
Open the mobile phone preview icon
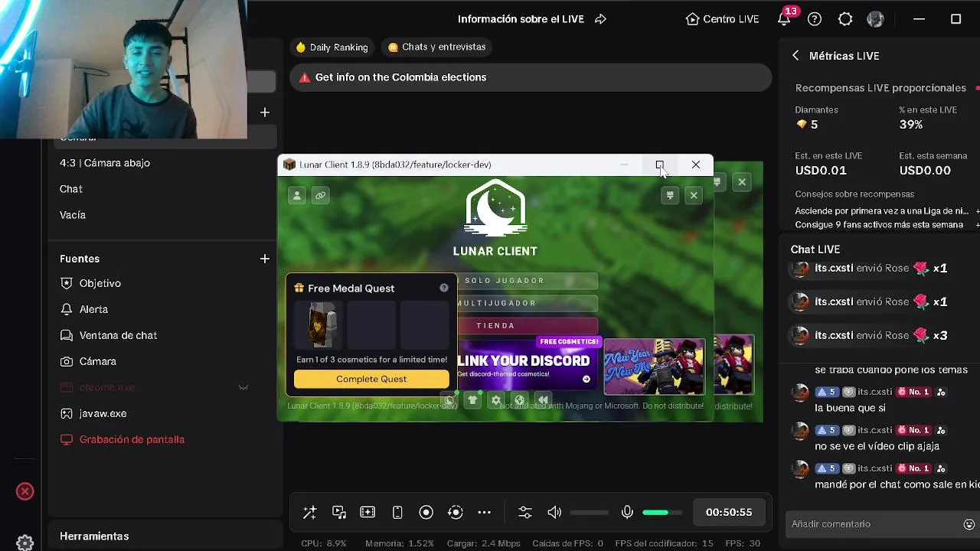pyautogui.click(x=397, y=513)
